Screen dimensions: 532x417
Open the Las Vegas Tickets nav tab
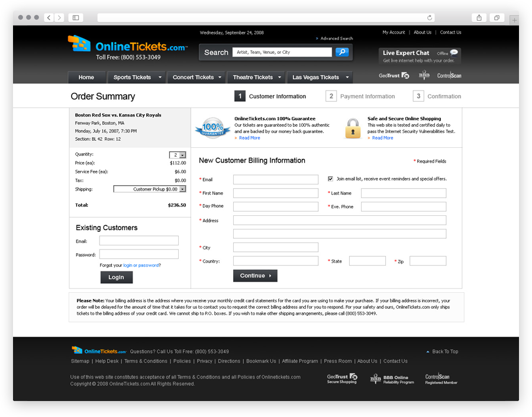tap(320, 77)
